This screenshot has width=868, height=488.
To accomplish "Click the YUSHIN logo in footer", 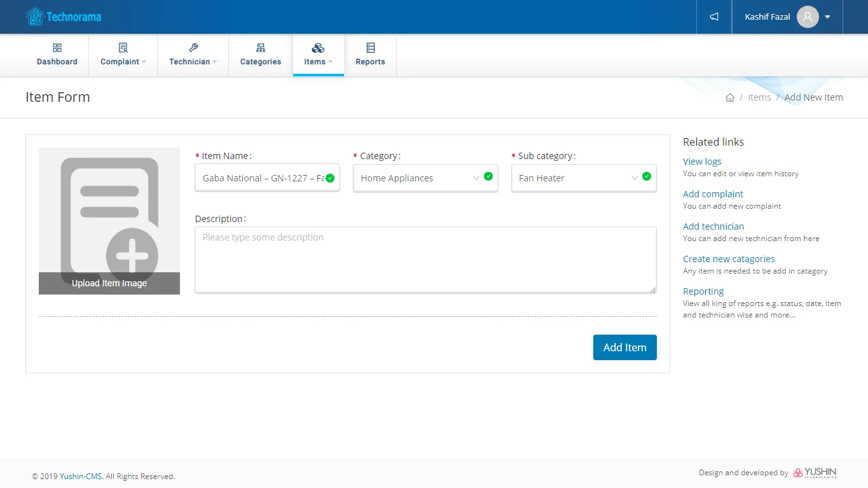I will click(815, 473).
